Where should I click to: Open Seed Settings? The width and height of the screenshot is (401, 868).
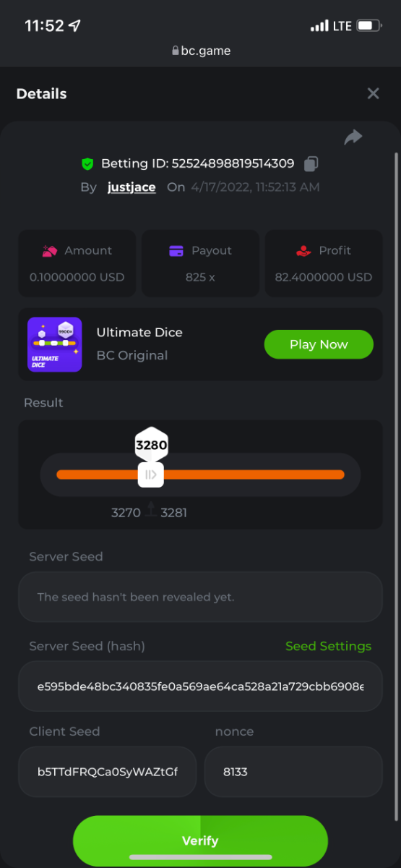tap(328, 646)
